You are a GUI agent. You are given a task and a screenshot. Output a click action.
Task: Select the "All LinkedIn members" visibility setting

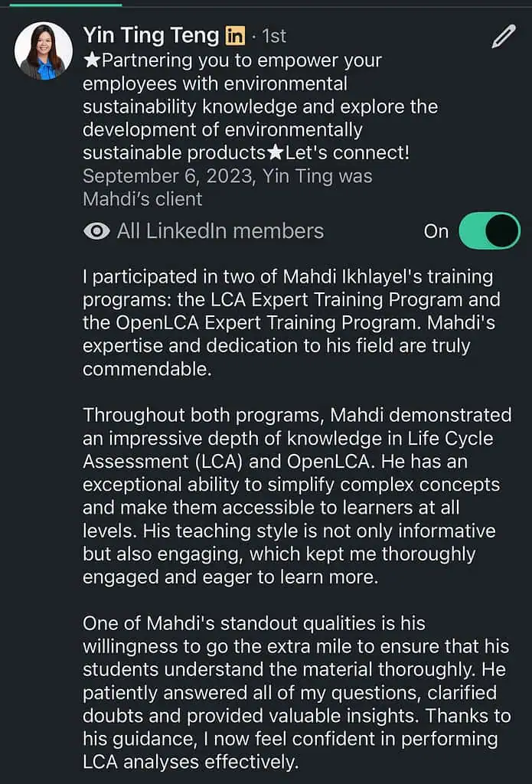tap(220, 231)
